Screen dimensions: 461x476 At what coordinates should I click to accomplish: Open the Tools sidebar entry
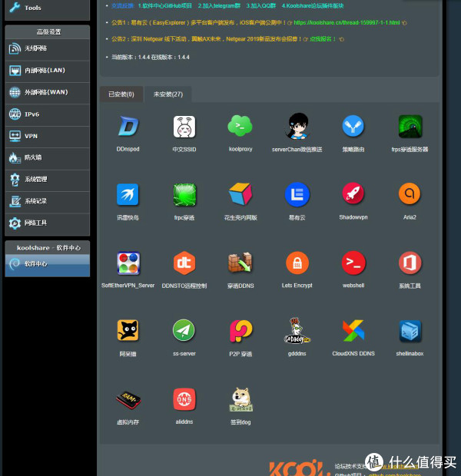pos(48,8)
